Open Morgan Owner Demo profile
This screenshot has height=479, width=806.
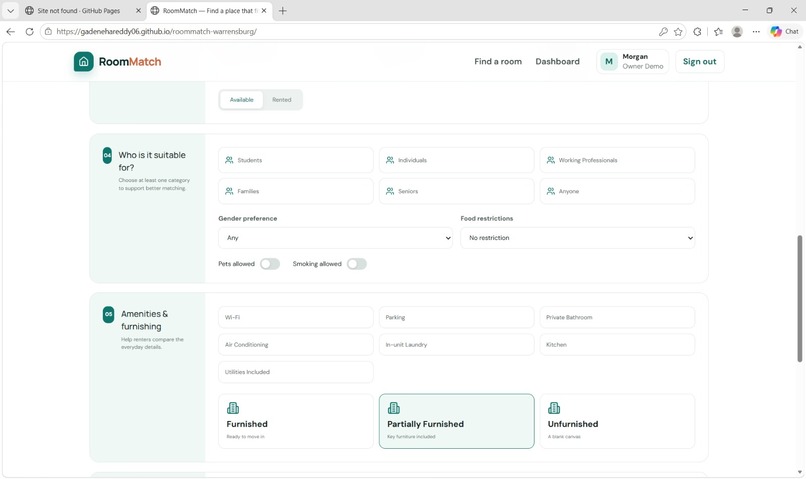[632, 62]
